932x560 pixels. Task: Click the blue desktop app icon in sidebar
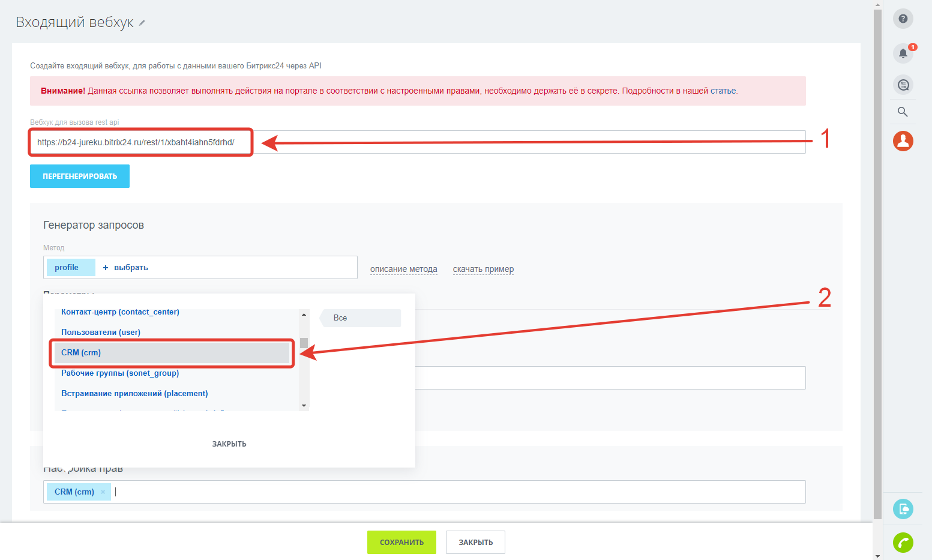click(x=903, y=509)
